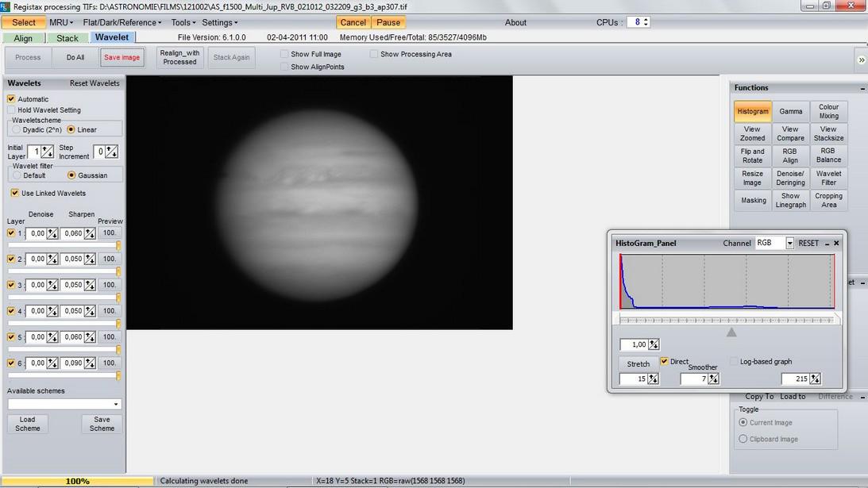Open the Denoise/Deringing function

790,178
